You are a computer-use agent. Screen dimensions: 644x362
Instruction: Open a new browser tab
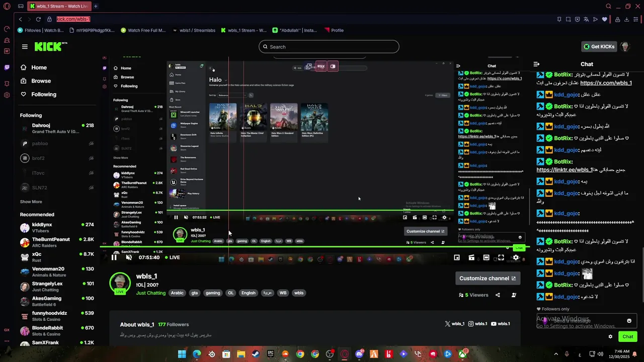[x=96, y=6]
